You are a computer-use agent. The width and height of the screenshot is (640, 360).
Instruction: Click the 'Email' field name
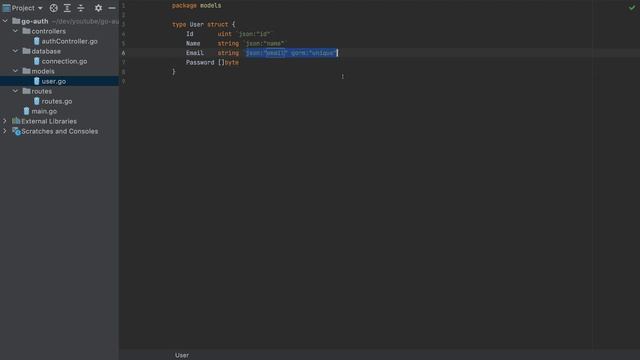195,53
